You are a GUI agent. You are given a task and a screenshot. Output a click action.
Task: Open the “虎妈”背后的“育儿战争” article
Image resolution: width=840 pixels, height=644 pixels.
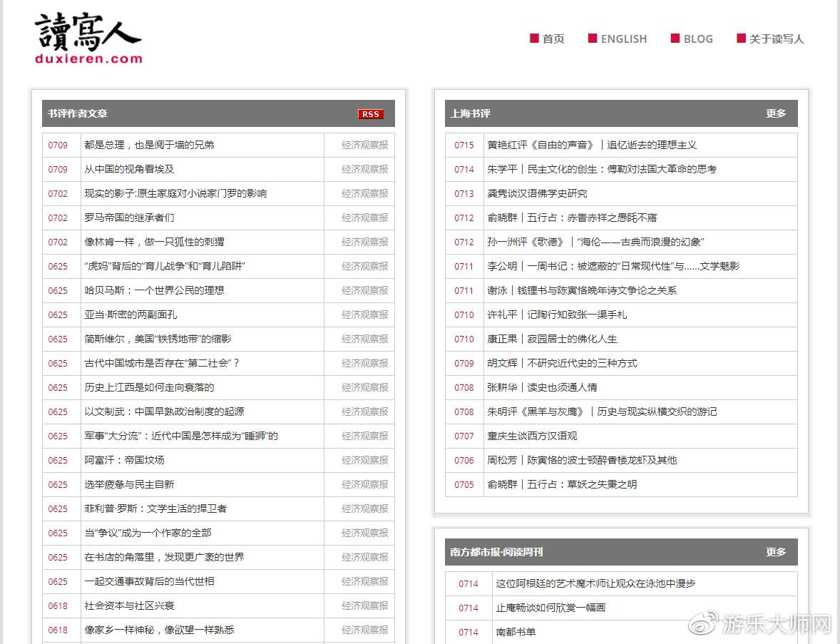coord(165,266)
